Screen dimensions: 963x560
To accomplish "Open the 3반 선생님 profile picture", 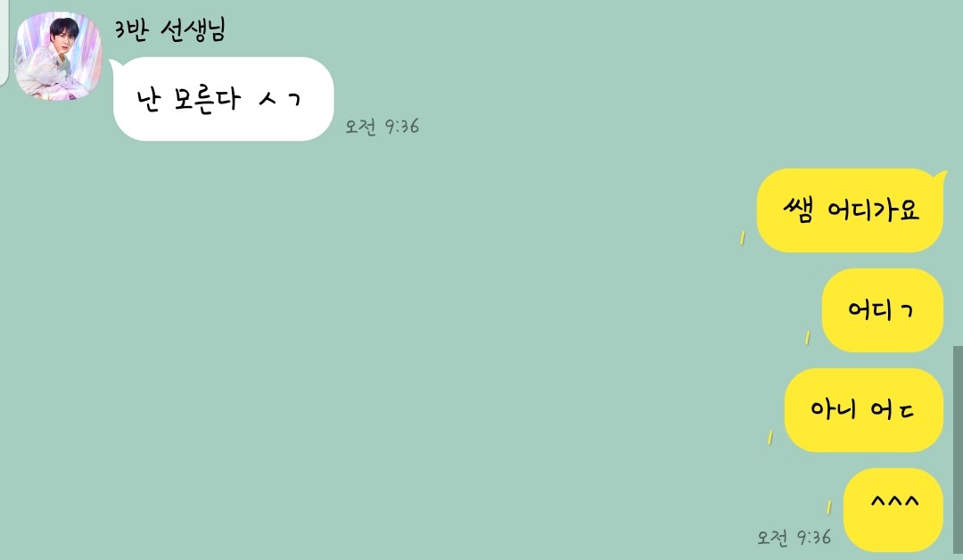I will point(58,56).
